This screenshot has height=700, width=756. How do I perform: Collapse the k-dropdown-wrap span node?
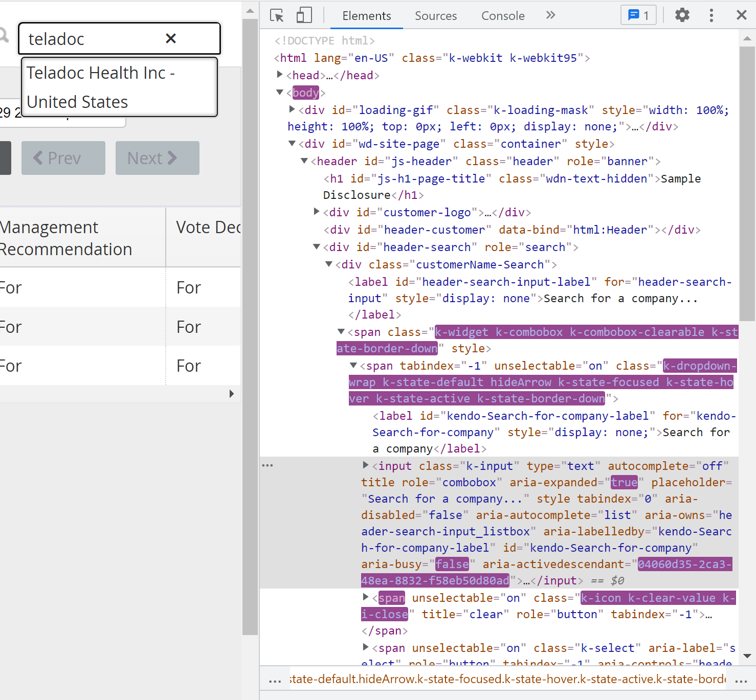coord(353,366)
